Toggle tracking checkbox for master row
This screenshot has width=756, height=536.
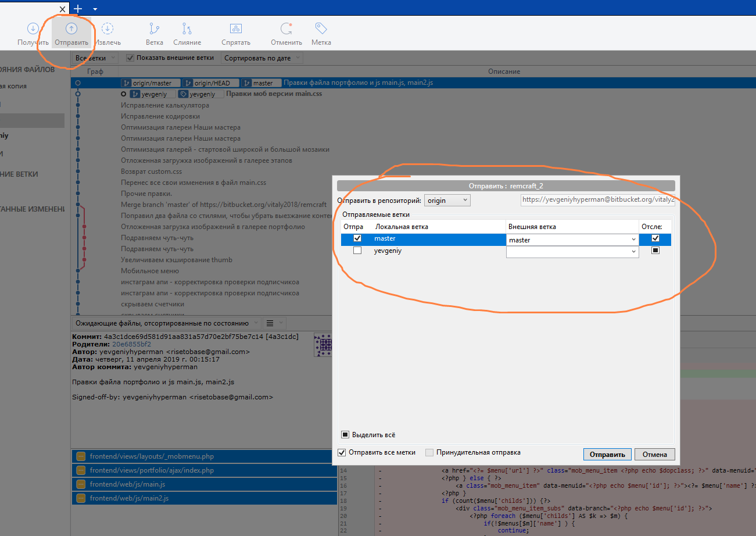pos(655,238)
